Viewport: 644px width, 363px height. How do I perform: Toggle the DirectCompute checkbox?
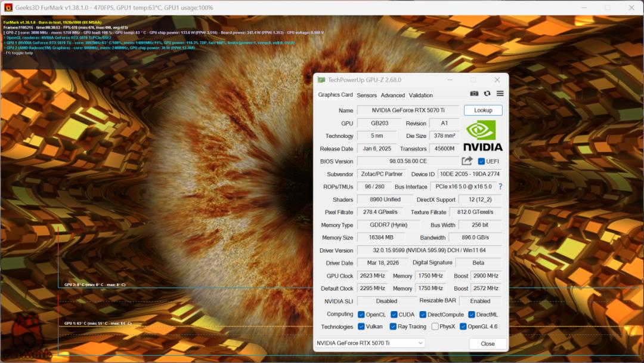[423, 315]
